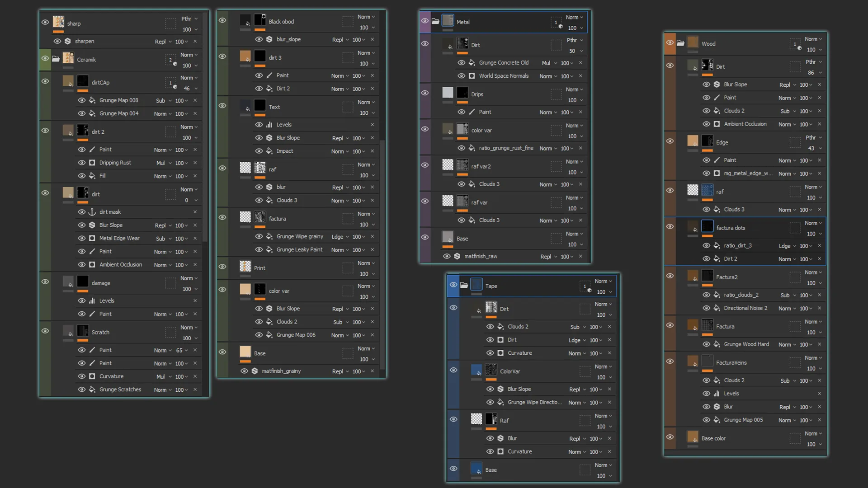Image resolution: width=868 pixels, height=488 pixels.
Task: Open opacity dropdown of Metal Dirt layer
Action: pyautogui.click(x=576, y=51)
